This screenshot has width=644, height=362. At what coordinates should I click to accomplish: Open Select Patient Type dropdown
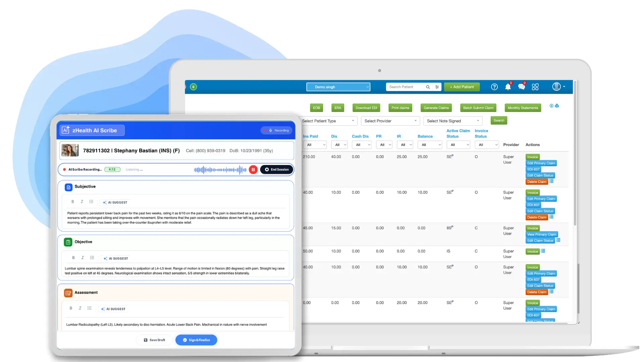(328, 121)
